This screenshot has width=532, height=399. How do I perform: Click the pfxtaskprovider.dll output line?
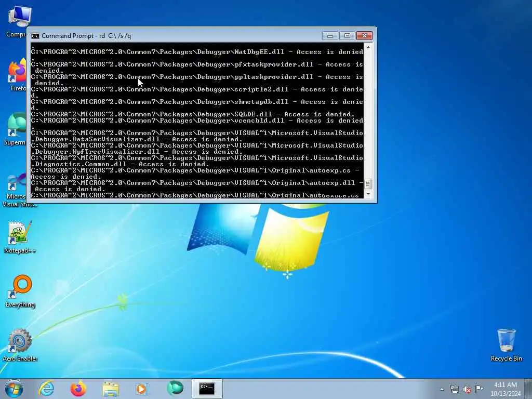[x=197, y=68]
